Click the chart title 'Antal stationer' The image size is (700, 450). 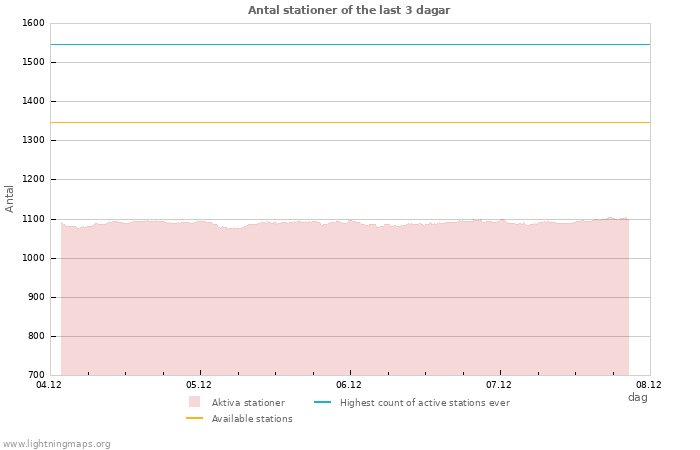click(x=349, y=10)
